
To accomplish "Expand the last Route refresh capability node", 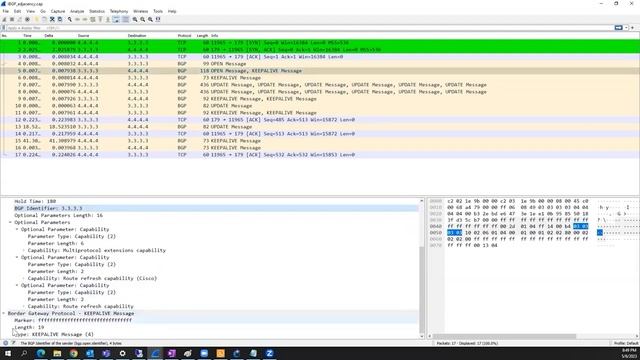I will (23, 306).
